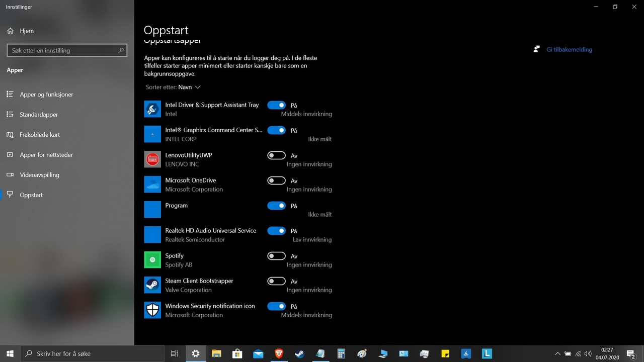Open Task View from the taskbar
Screen dimensions: 644x362
[175, 353]
